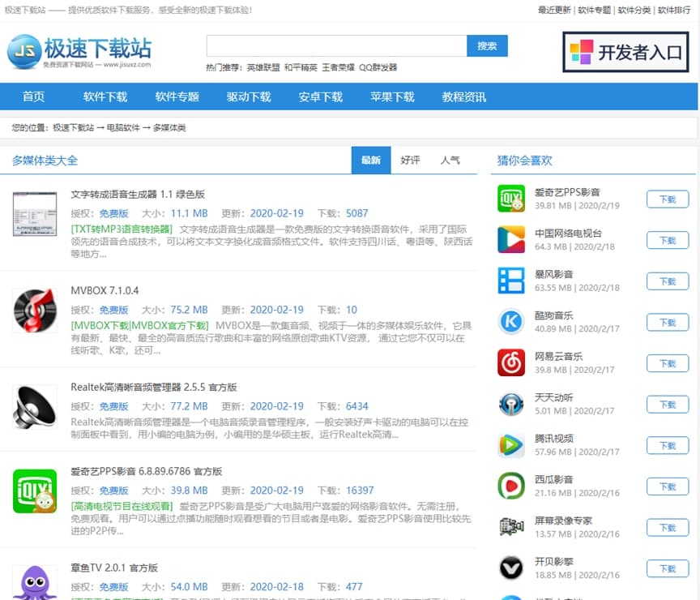
Task: Click 下载 button for 网易云音乐
Action: tap(668, 364)
